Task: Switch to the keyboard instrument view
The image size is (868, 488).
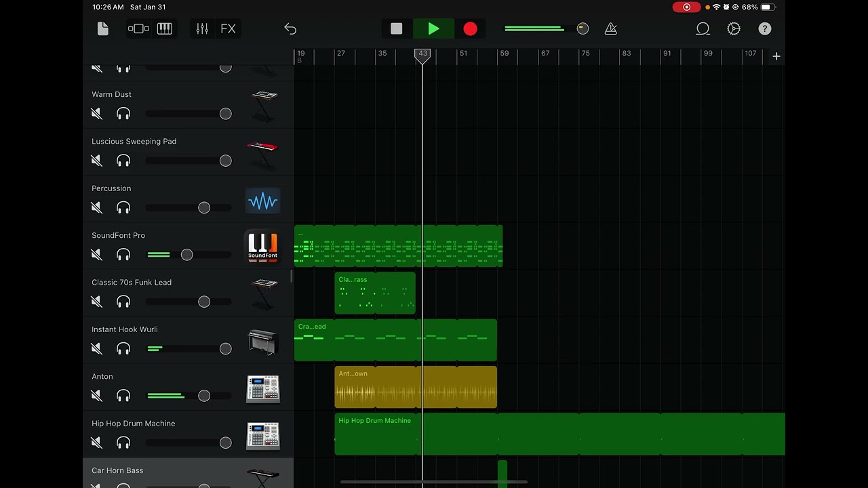Action: (165, 28)
